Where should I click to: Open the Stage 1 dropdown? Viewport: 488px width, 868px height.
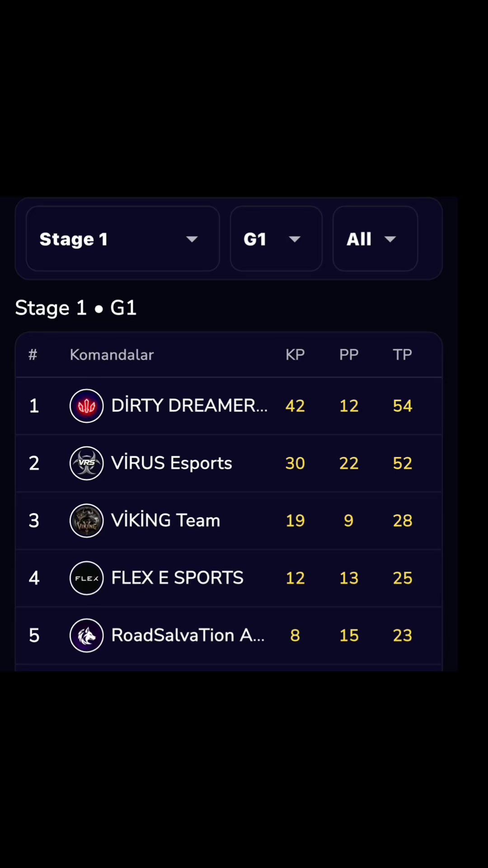click(123, 239)
